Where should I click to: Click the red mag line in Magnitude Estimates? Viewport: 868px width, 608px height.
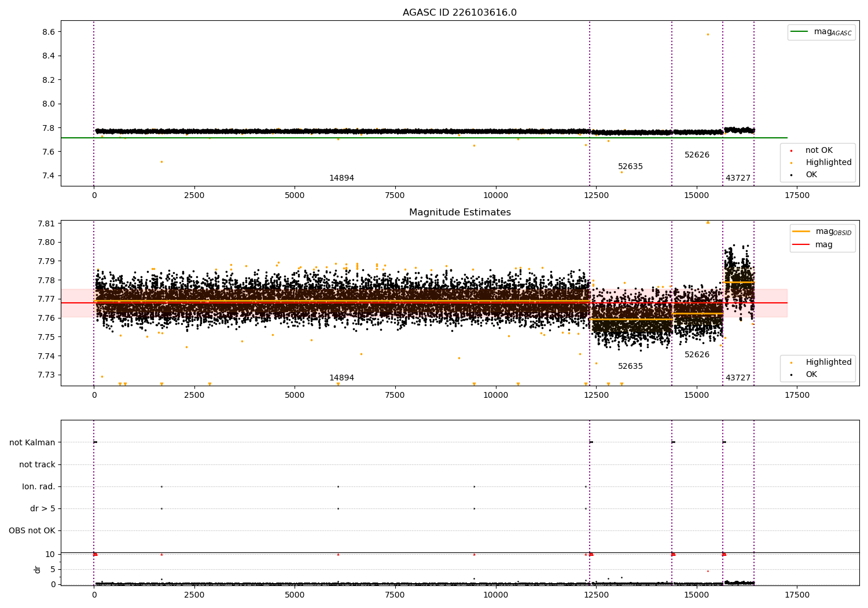click(424, 303)
